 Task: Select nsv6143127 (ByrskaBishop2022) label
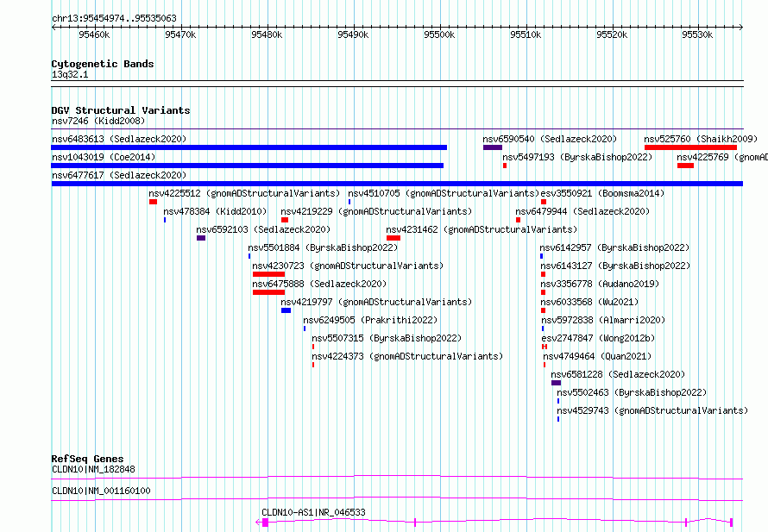[615, 266]
